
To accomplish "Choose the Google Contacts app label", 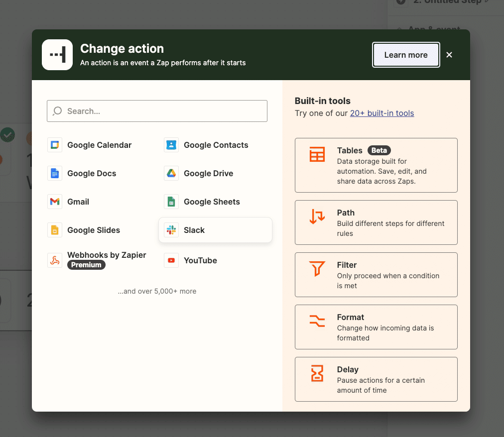I will pyautogui.click(x=216, y=145).
